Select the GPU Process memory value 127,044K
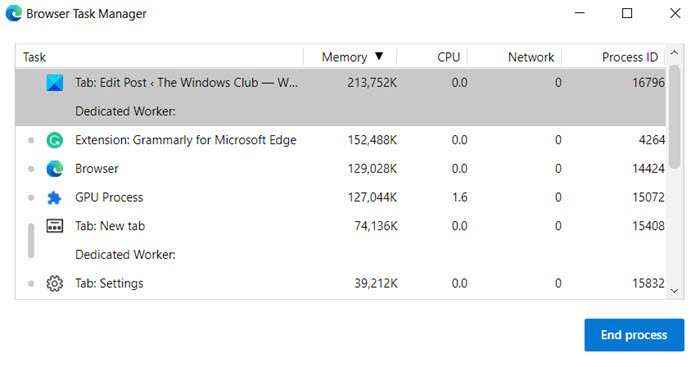 [372, 197]
